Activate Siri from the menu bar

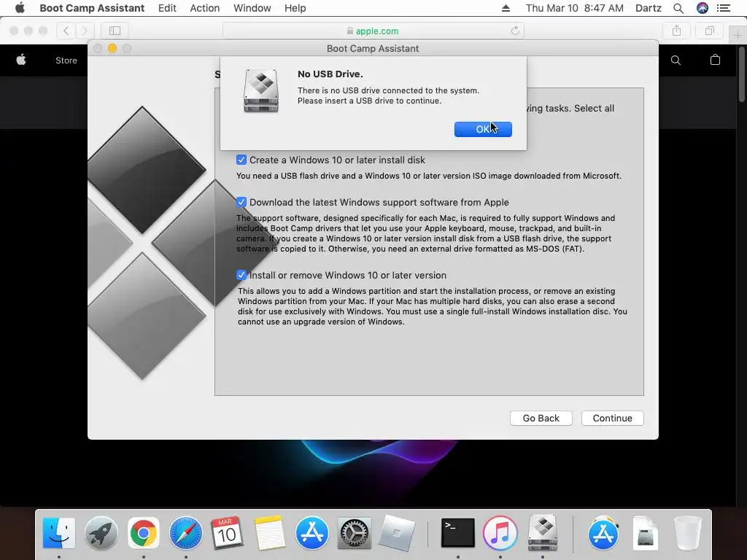pos(703,8)
